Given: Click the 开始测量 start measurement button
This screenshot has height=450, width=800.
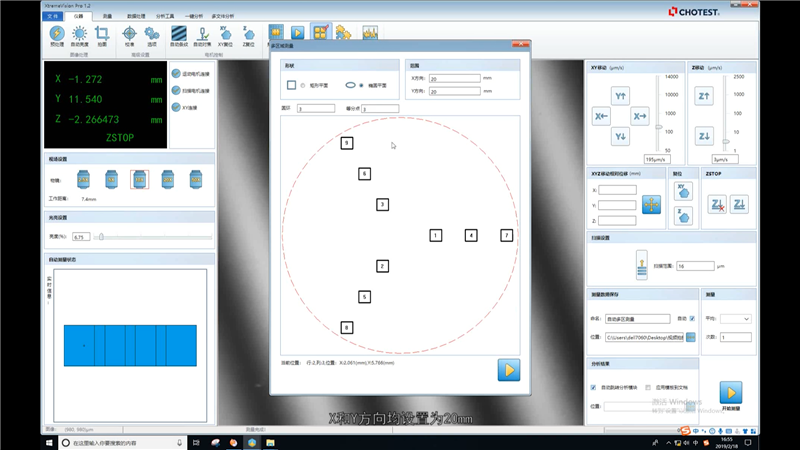Looking at the screenshot, I should (x=733, y=392).
